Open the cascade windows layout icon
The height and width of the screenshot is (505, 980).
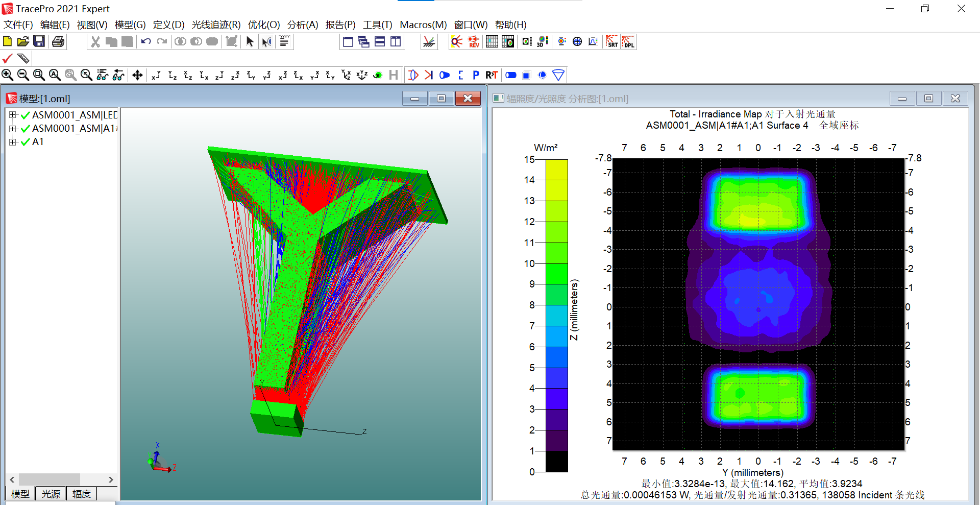(x=363, y=41)
